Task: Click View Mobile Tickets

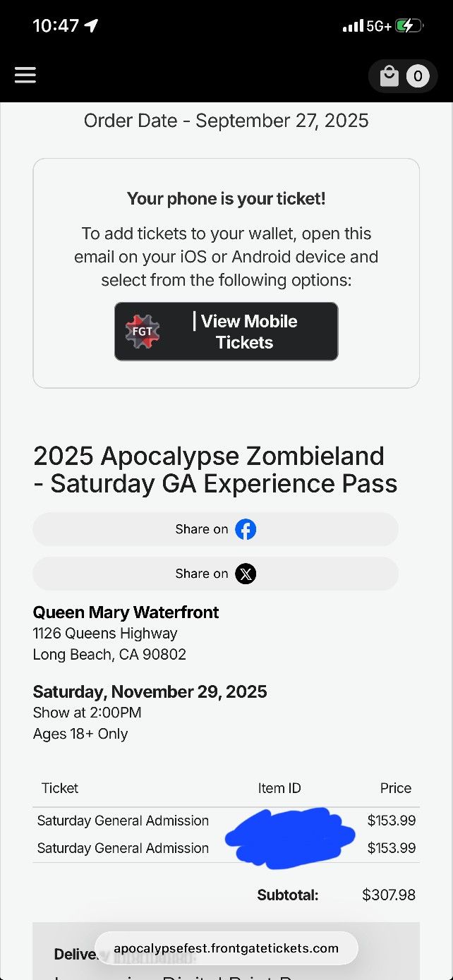Action: [x=226, y=331]
